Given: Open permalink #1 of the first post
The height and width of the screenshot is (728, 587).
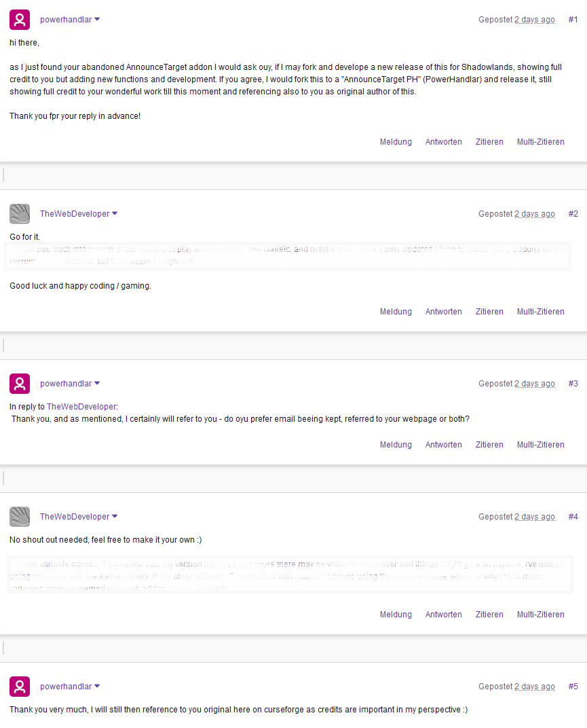Looking at the screenshot, I should click(573, 20).
